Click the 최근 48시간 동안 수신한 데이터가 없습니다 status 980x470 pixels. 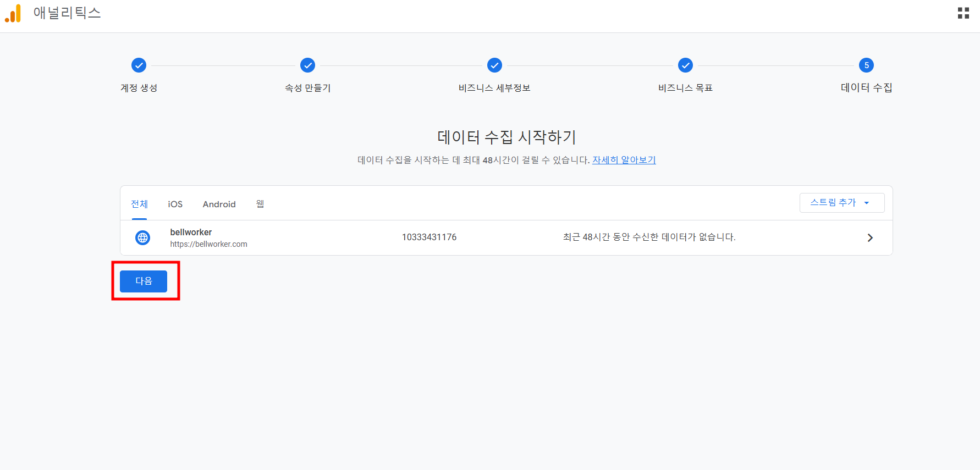pyautogui.click(x=649, y=237)
